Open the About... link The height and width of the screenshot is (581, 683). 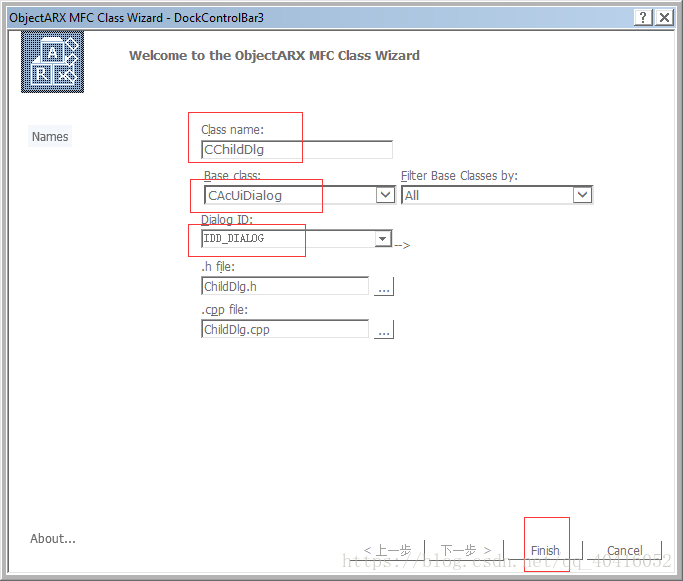[x=53, y=539]
